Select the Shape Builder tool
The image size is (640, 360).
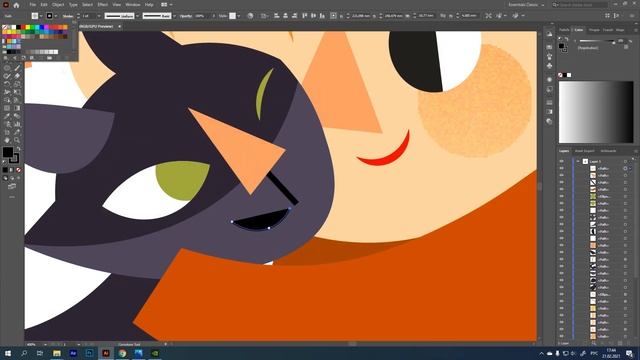(x=7, y=100)
